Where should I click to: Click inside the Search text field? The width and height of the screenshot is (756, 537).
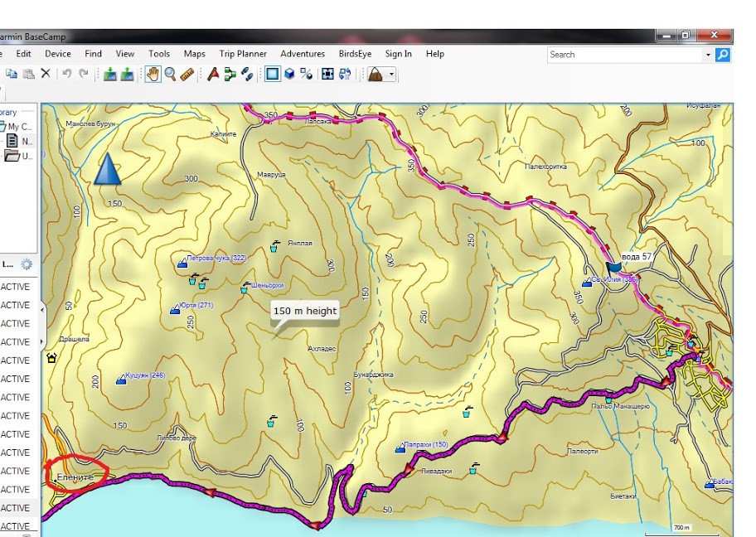tap(623, 55)
